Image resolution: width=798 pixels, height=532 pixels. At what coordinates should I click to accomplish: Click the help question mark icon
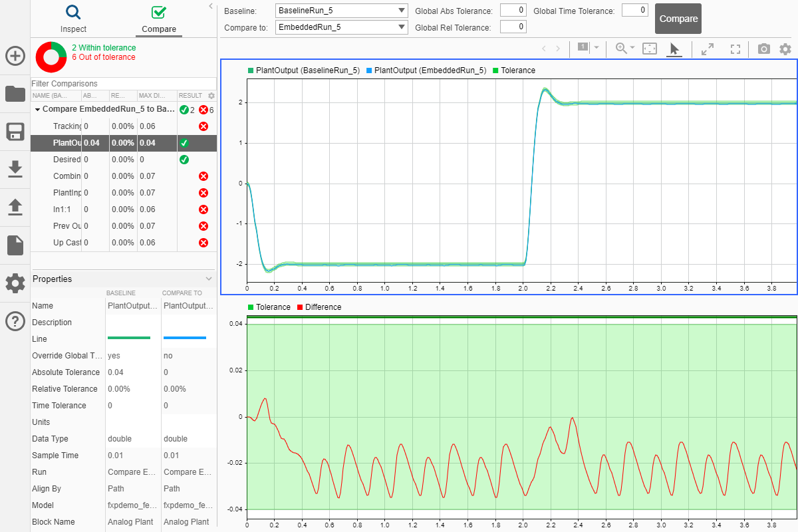15,321
